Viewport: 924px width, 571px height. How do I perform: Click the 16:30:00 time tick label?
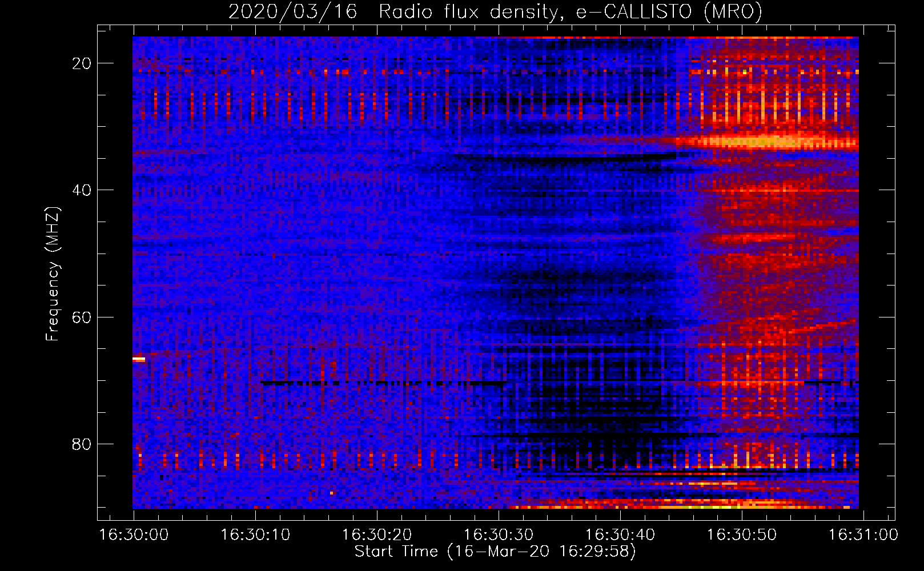point(134,535)
